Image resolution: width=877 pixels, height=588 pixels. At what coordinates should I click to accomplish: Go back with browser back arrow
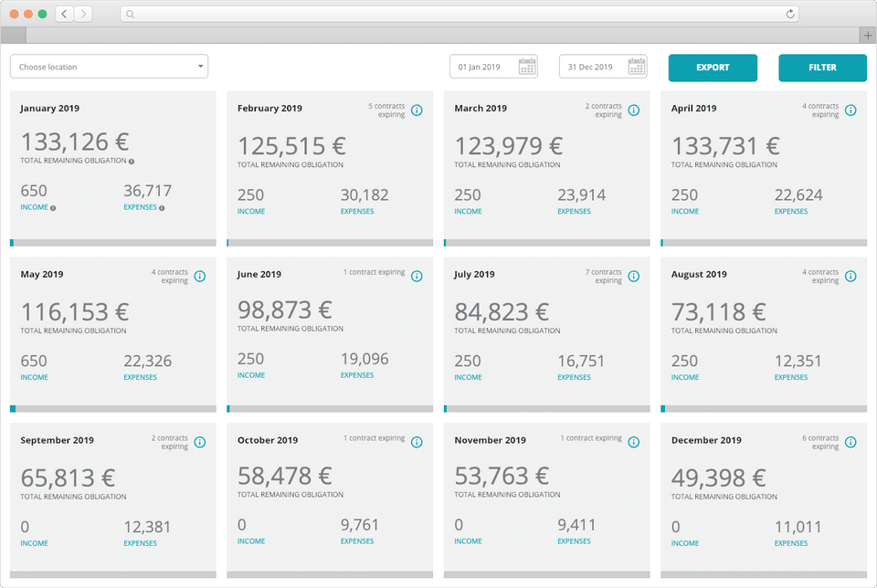[x=64, y=14]
